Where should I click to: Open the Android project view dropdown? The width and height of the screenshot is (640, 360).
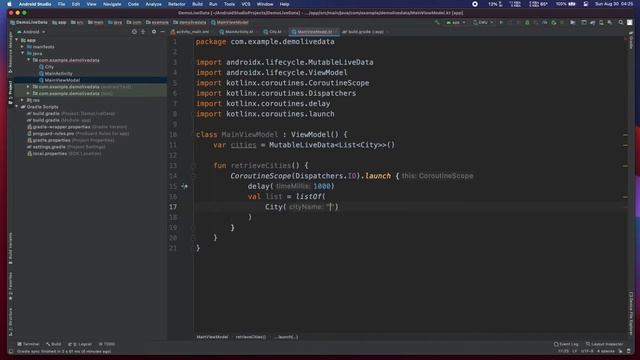coord(31,32)
